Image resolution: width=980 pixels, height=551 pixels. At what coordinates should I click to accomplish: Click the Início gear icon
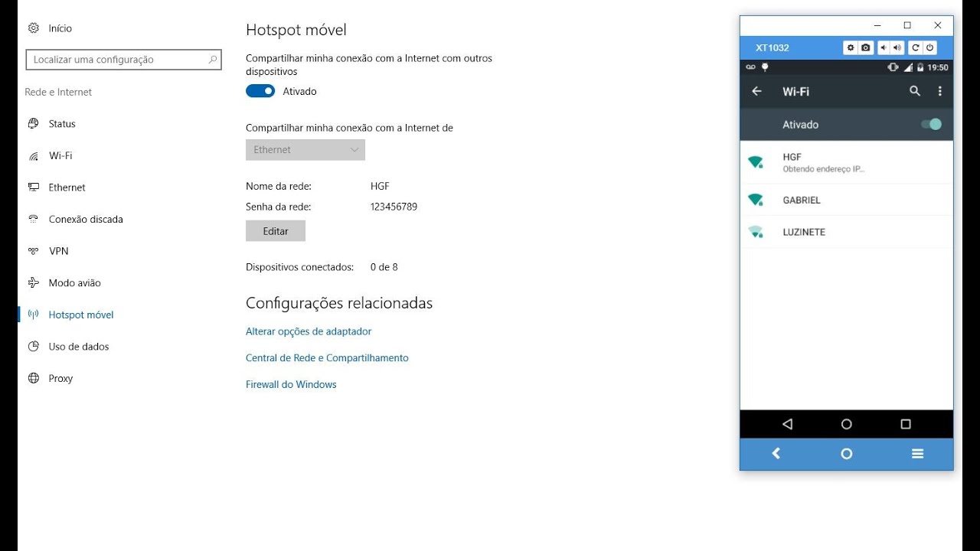click(x=34, y=28)
